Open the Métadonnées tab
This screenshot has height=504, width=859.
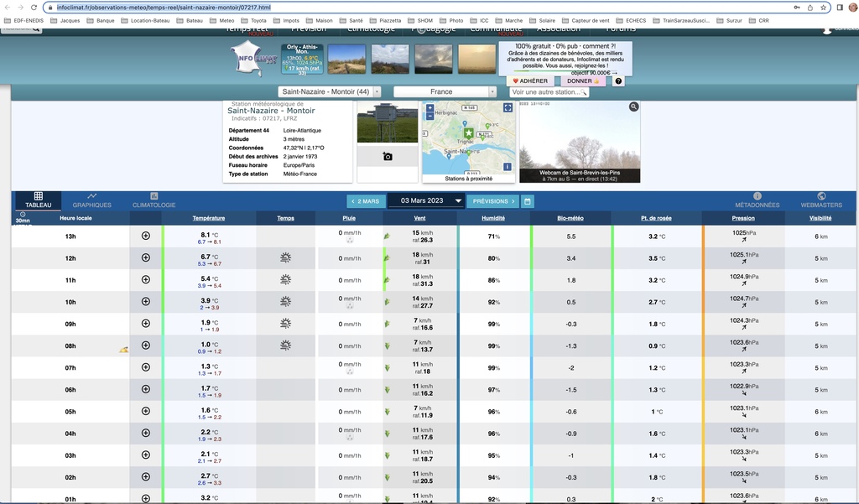coord(757,200)
